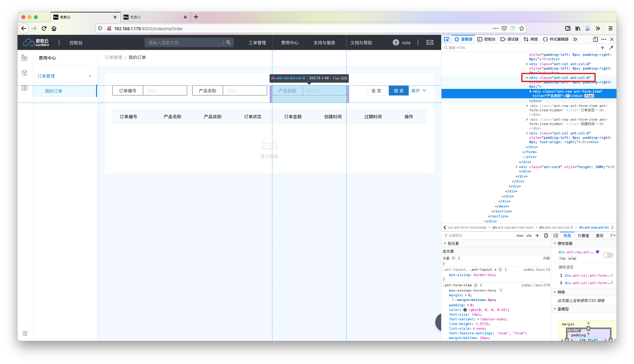Screen dimensions: 634x364
Task: Open the mail envelope icon in the header
Action: click(x=430, y=42)
